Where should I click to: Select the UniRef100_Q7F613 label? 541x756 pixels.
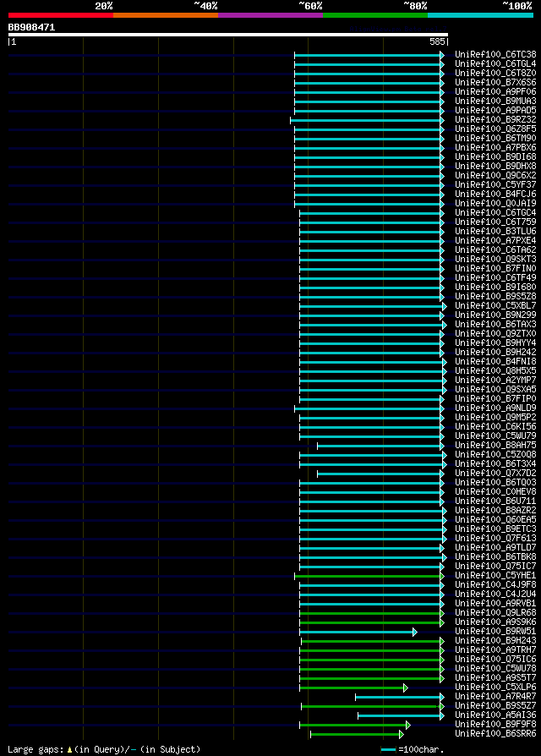tap(495, 538)
